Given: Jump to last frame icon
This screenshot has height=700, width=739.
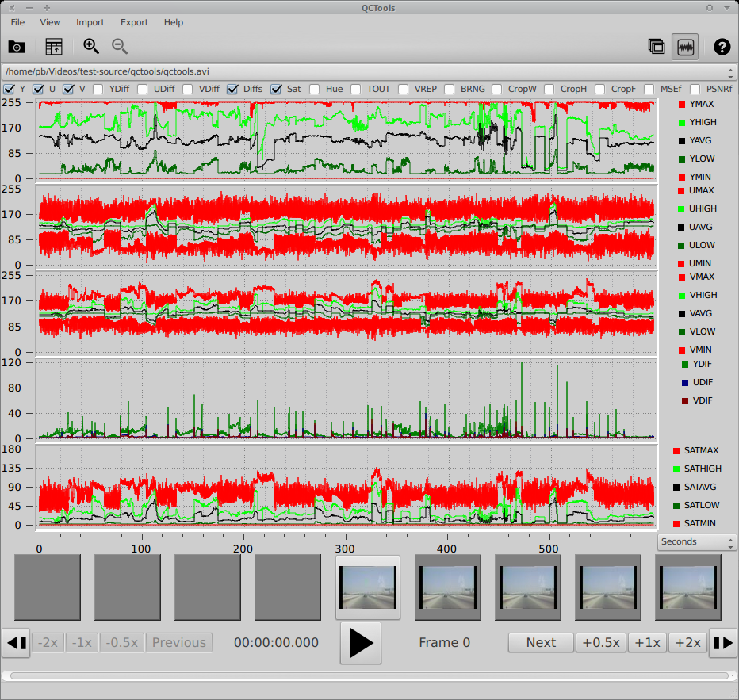Looking at the screenshot, I should [x=722, y=643].
